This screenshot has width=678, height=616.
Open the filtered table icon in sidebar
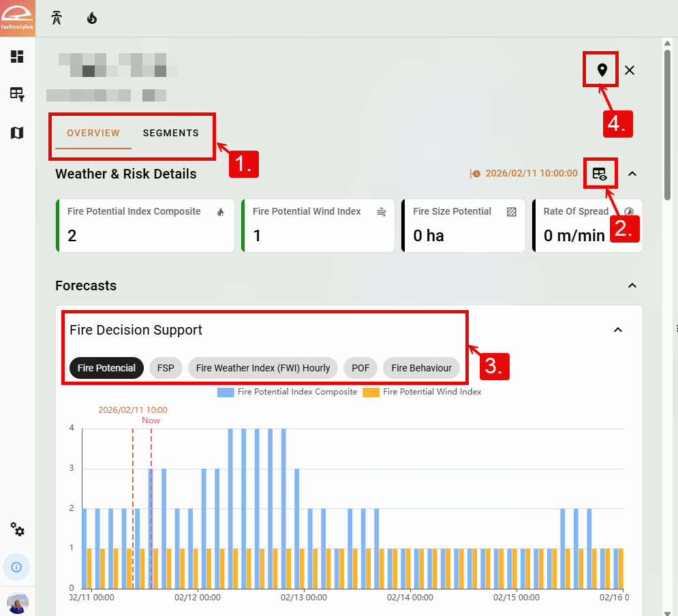[17, 95]
